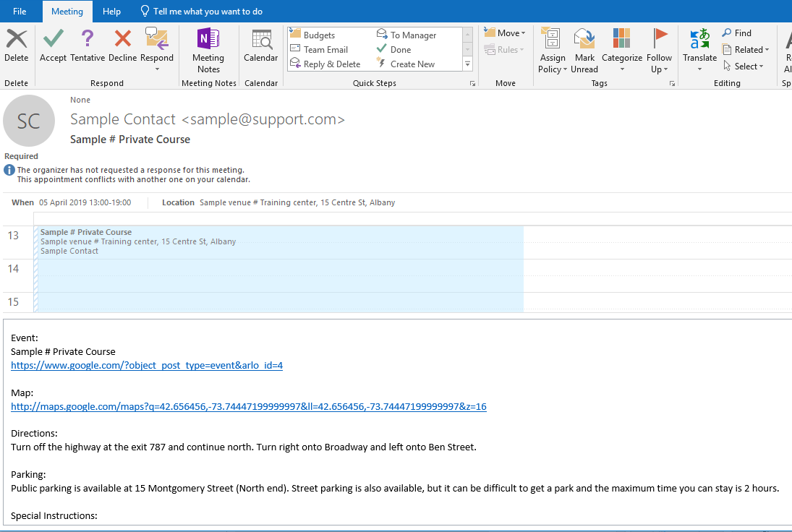
Task: Click the info icon beside organizer notice
Action: [x=9, y=170]
